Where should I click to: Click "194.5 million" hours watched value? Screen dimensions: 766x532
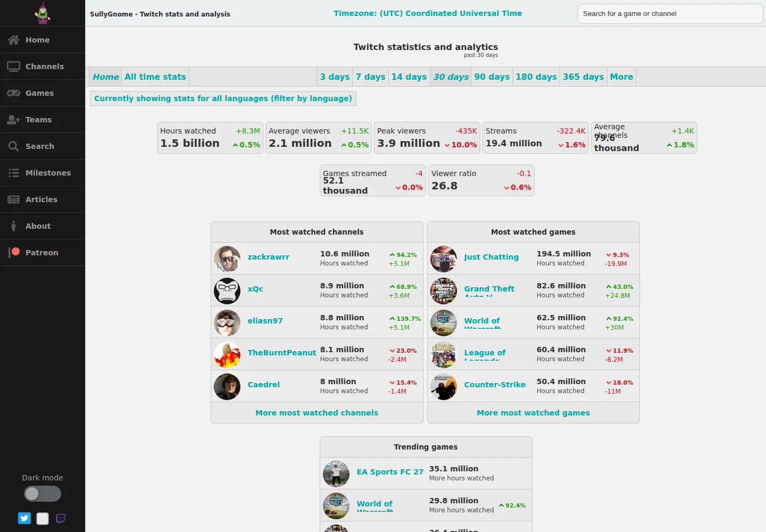point(563,254)
